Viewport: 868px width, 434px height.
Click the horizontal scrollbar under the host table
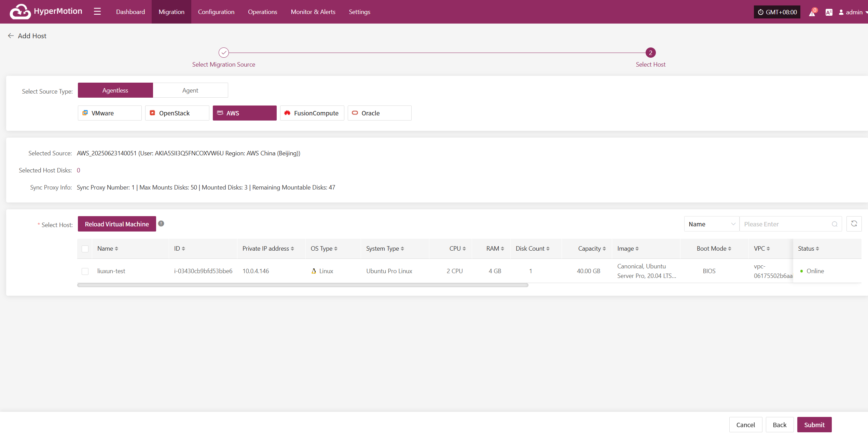303,285
